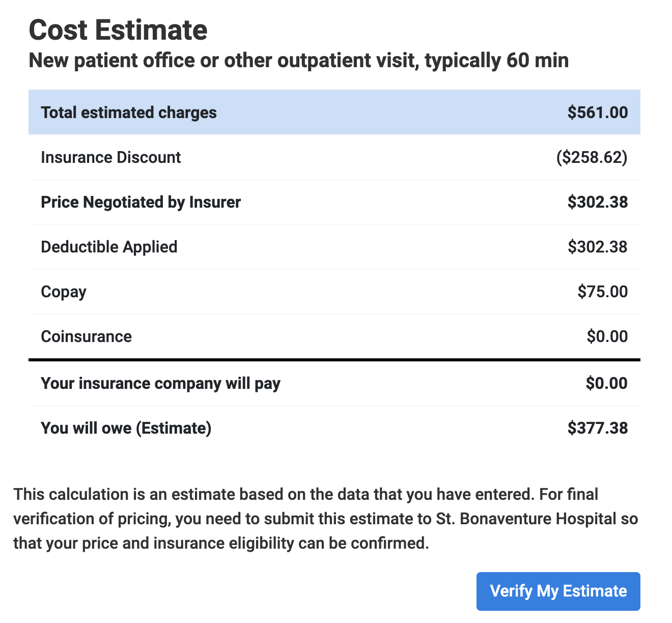Click the Copay row label
This screenshot has width=672, height=623.
point(64,292)
